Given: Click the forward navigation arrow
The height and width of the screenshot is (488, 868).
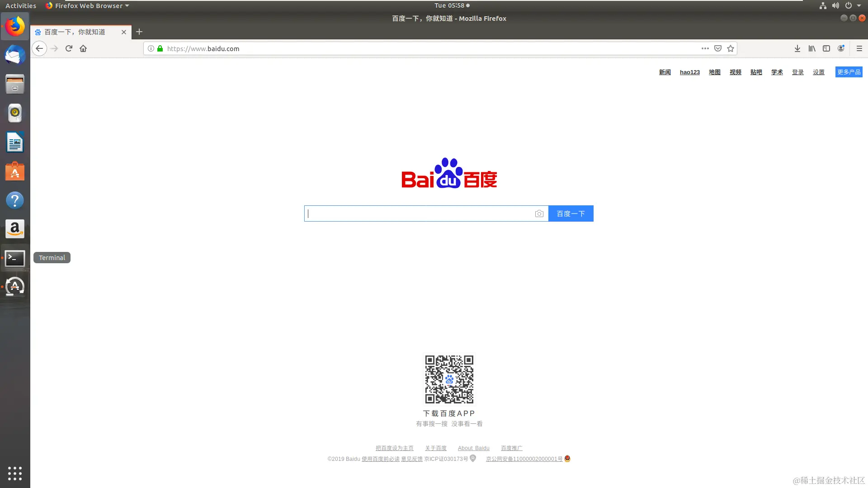Looking at the screenshot, I should 54,48.
